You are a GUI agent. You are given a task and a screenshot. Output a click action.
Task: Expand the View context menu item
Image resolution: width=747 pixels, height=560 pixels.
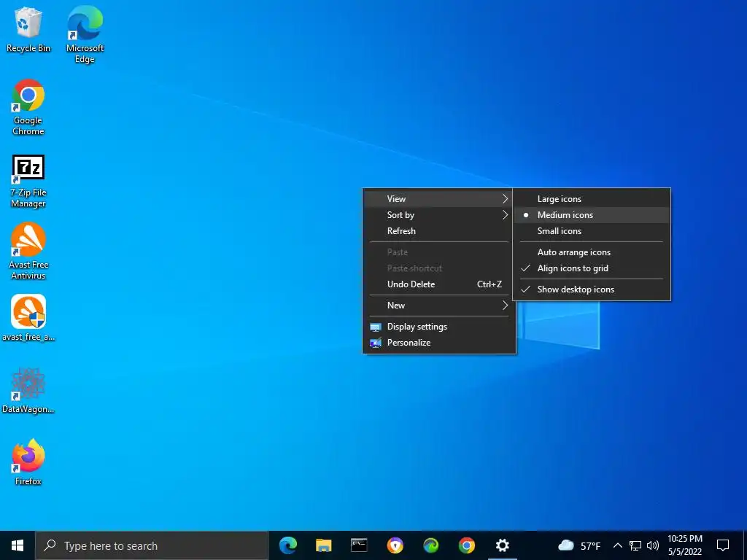pos(438,199)
